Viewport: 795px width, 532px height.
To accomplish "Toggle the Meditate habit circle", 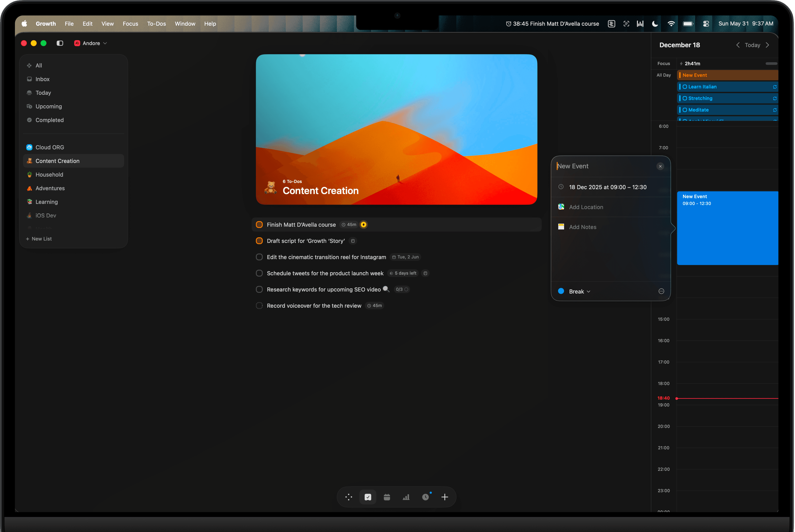I will [685, 110].
